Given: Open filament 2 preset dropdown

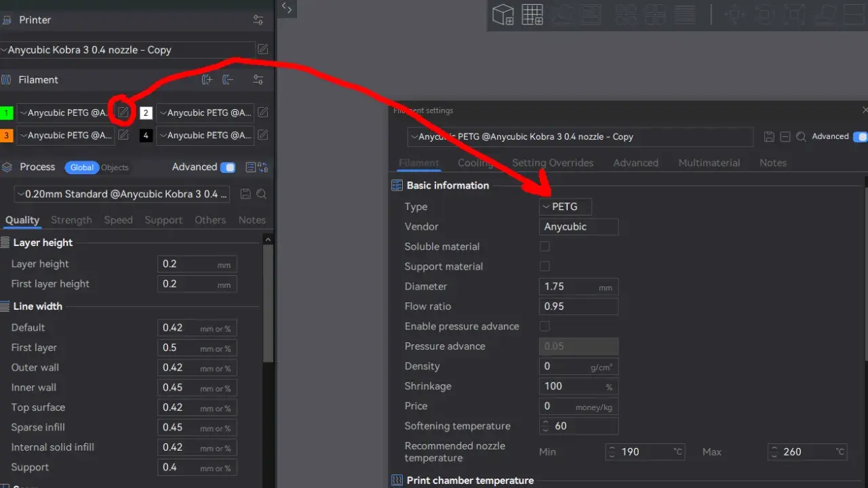Looking at the screenshot, I should pyautogui.click(x=205, y=113).
